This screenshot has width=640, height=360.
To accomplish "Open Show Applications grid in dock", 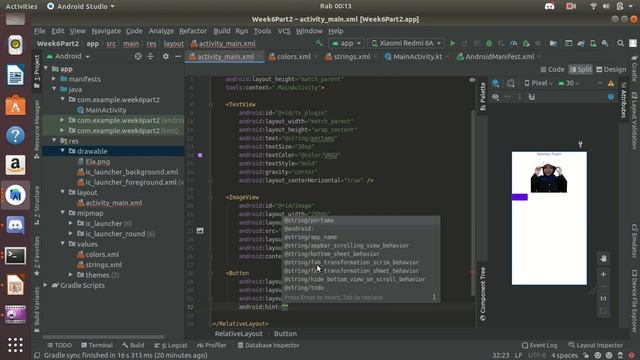I will (16, 345).
